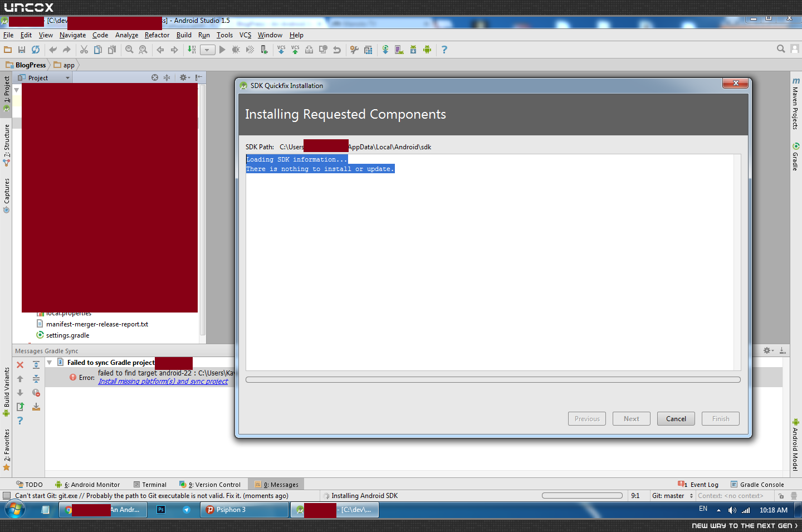
Task: Open the Android Monitor tool tab
Action: pos(87,485)
